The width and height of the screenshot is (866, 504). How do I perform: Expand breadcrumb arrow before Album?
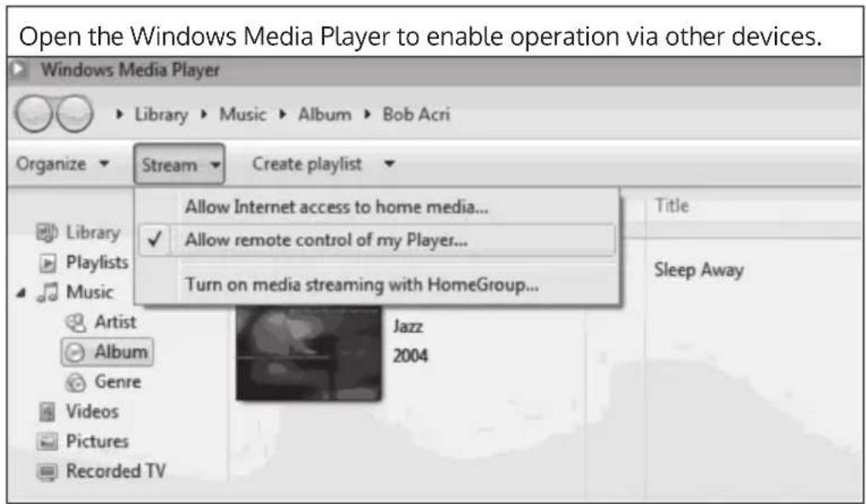(x=282, y=114)
